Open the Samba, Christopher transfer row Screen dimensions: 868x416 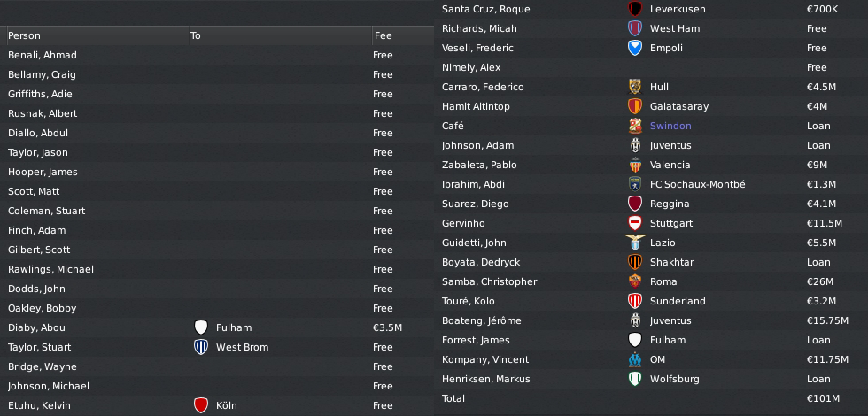coord(489,281)
